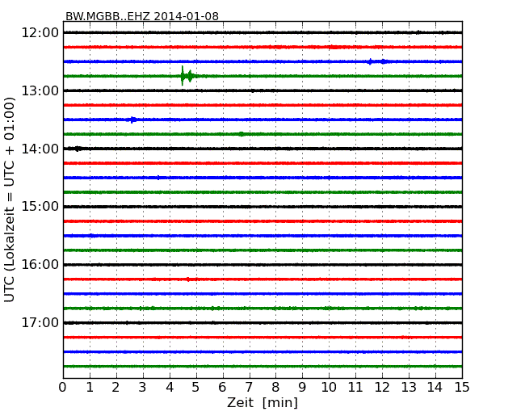Click the 15:00 time label
The width and height of the screenshot is (525, 420).
(40, 206)
